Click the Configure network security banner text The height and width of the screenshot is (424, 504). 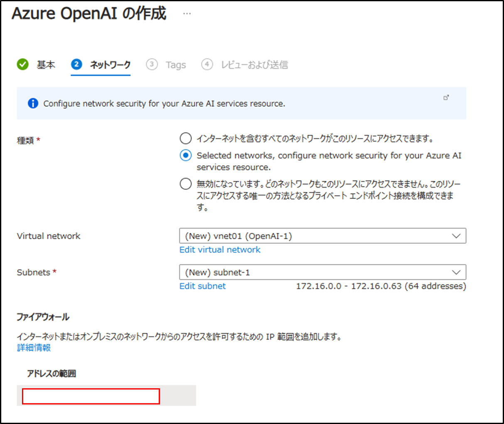(164, 103)
